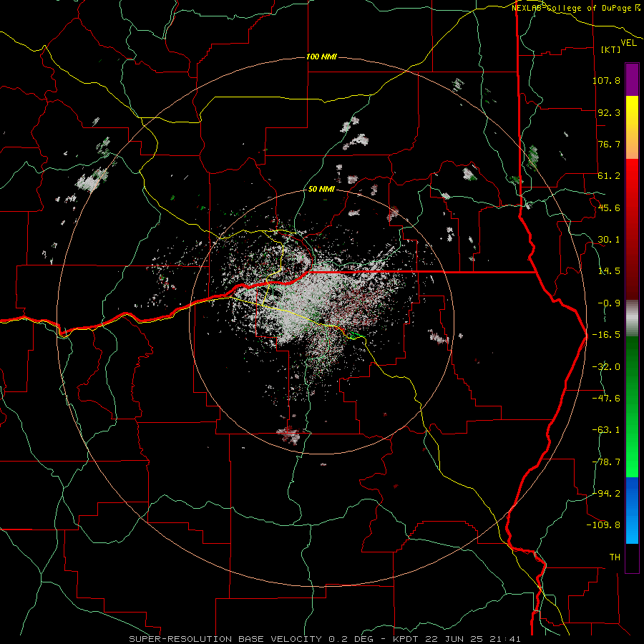Click the TH label beside the legend
Viewport: 644px width, 644px height.
(615, 557)
